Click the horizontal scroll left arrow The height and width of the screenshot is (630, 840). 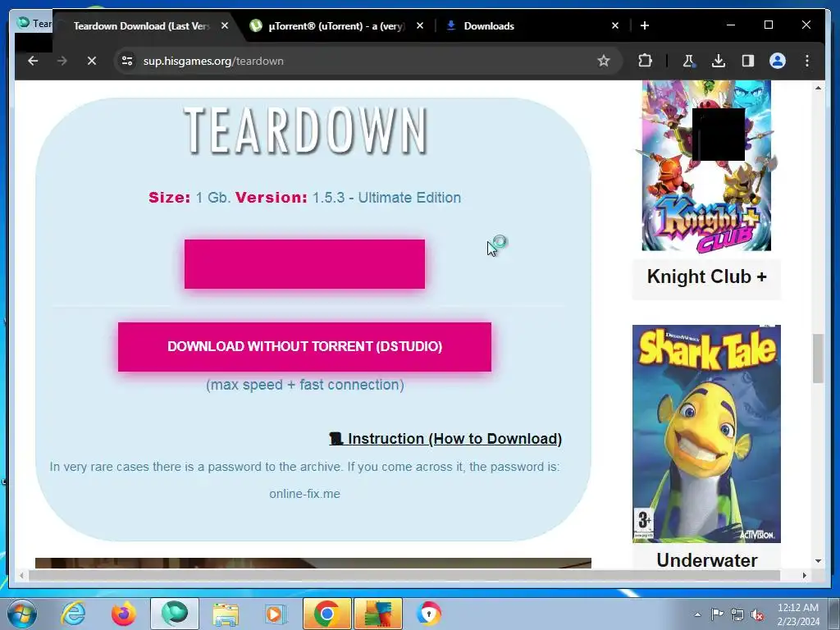(21, 575)
